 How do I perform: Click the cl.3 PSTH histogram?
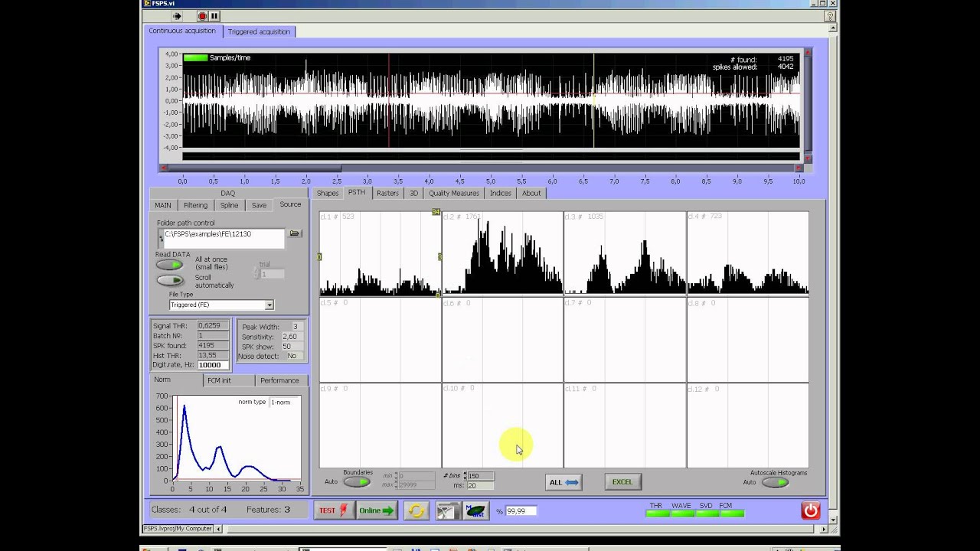(625, 253)
